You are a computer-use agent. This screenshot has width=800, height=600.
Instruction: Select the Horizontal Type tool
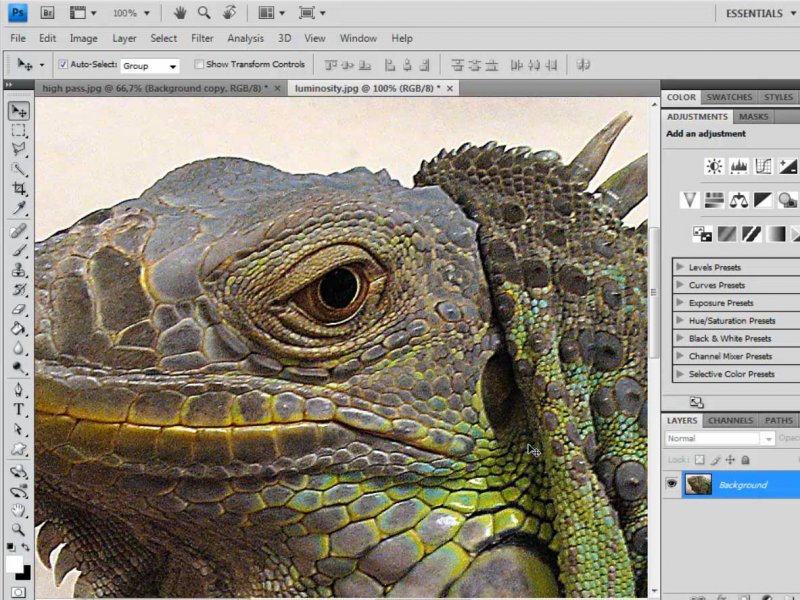tap(19, 410)
